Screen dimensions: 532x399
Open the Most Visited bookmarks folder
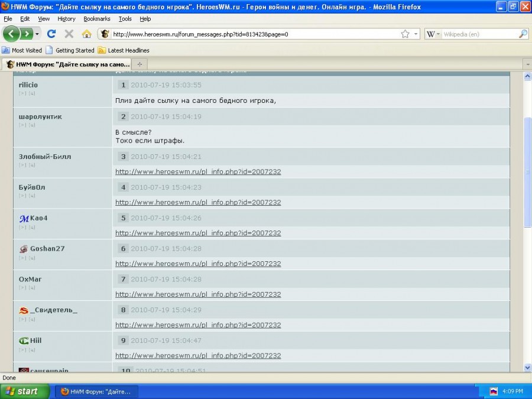[x=22, y=50]
